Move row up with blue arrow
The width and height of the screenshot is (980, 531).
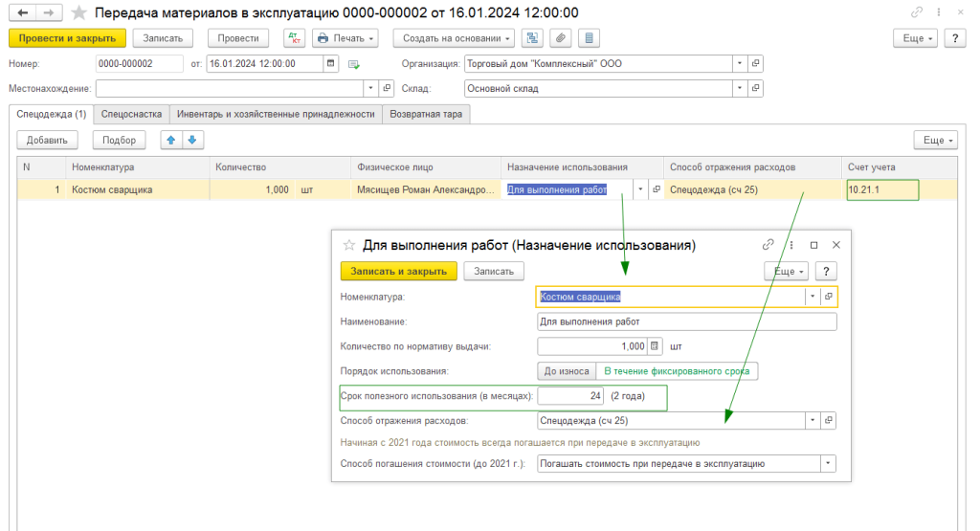[171, 140]
